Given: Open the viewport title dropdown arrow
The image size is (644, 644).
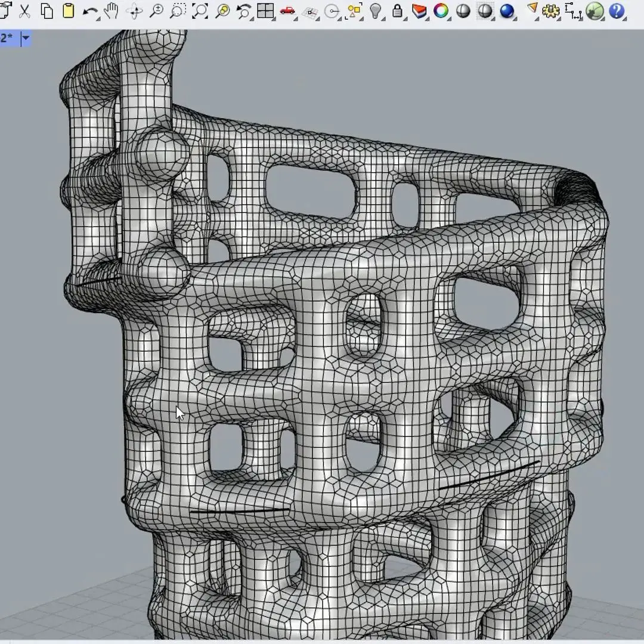Looking at the screenshot, I should tap(26, 39).
